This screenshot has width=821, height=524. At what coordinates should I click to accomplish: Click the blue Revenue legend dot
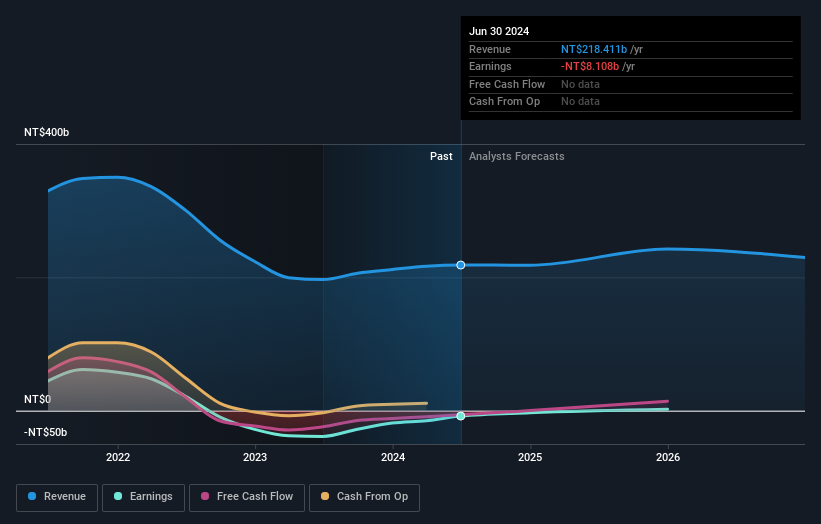point(32,496)
